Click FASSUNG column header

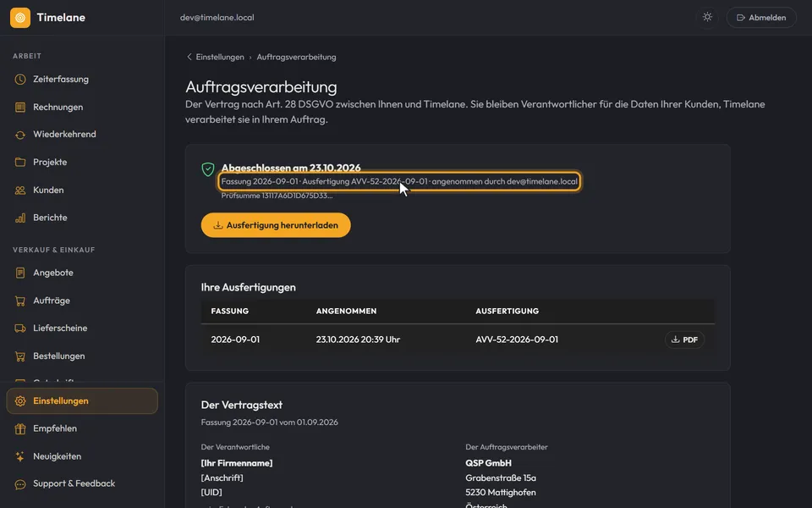click(x=230, y=311)
